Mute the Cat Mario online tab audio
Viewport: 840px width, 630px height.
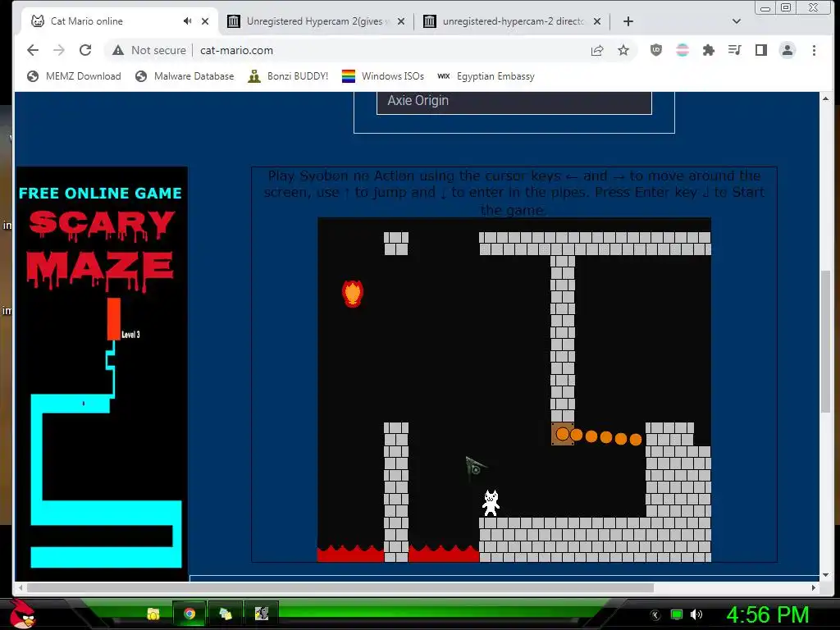[187, 21]
